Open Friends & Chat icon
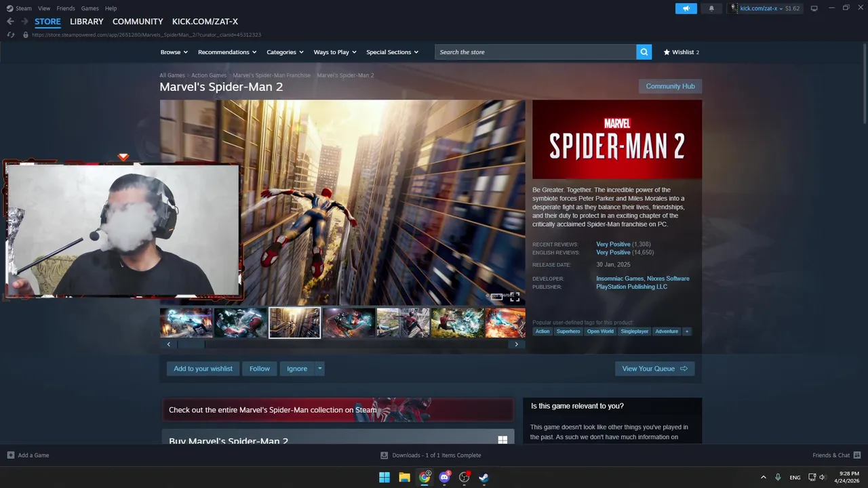The width and height of the screenshot is (868, 488). pos(857,455)
